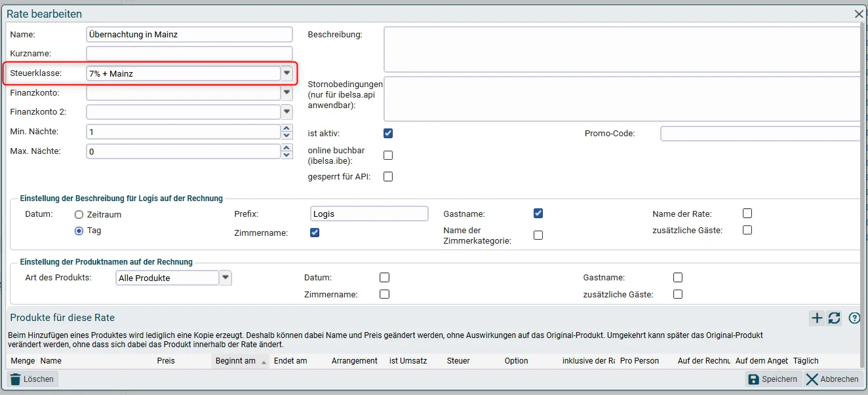Tick 'zusätzliche Gäste' in Logis description settings

tap(747, 230)
